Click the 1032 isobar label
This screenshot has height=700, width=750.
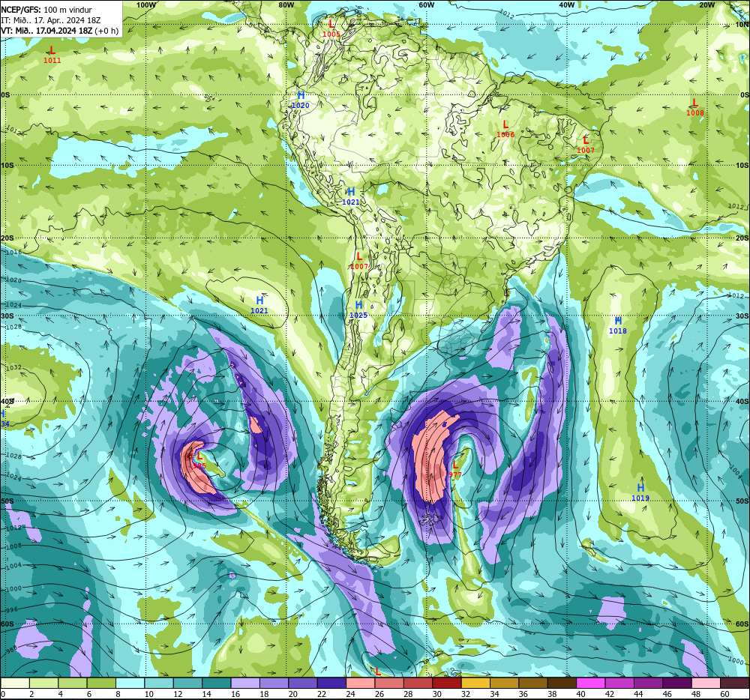pos(13,367)
